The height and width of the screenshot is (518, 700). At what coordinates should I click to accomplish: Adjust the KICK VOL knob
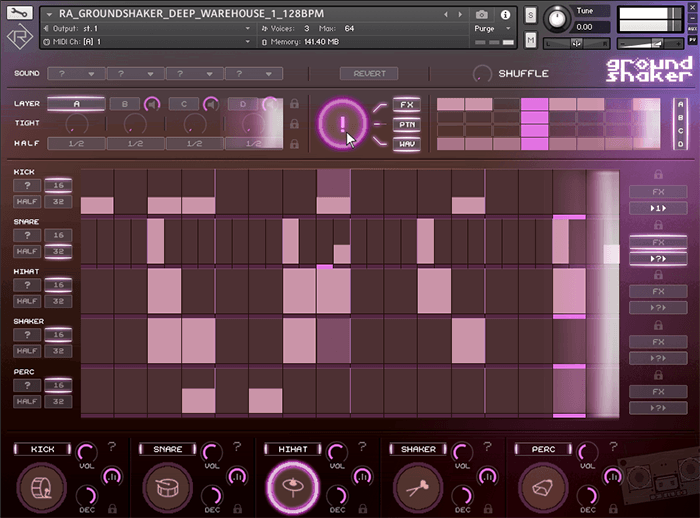click(x=86, y=453)
